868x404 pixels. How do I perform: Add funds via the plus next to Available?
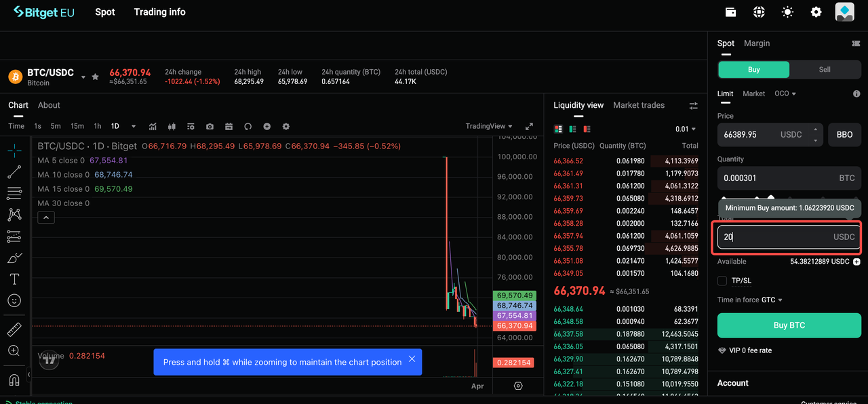pyautogui.click(x=856, y=262)
